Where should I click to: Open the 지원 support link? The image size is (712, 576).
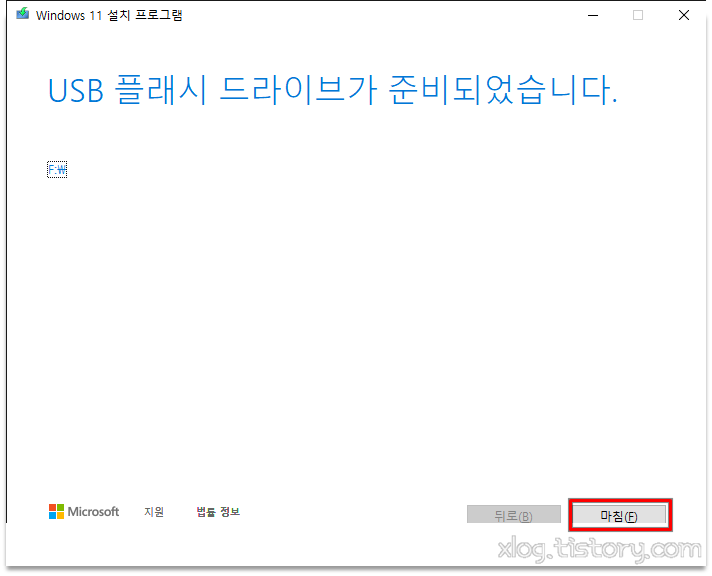tap(154, 512)
